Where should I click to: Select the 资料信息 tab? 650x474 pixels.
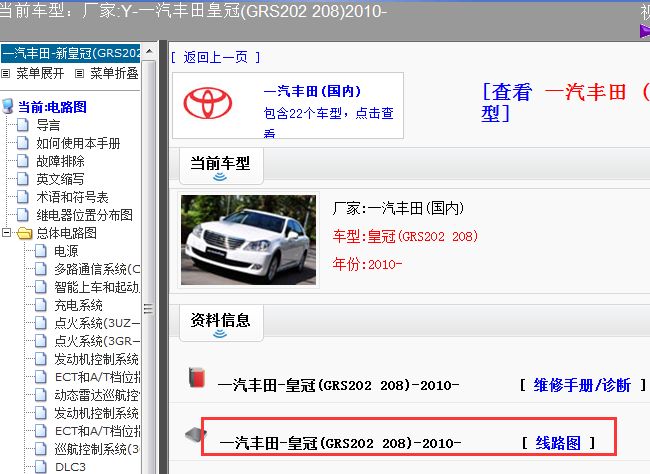221,323
